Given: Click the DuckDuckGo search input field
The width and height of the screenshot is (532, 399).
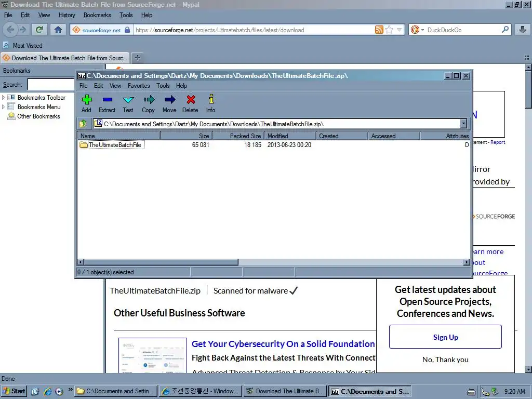Looking at the screenshot, I should click(x=463, y=30).
